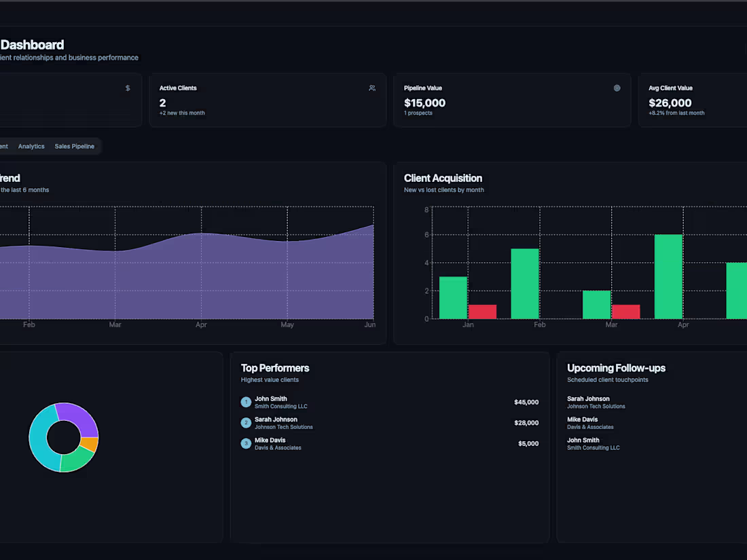
Task: Select rank badge 3 next to Mike Davis
Action: point(246,443)
